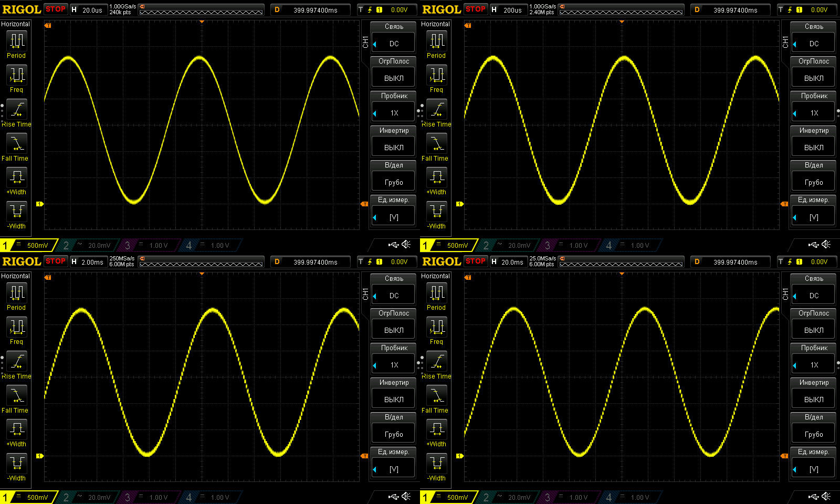Select the -Width measurement icon on the 200us scope
Screen dimensions: 840x504
click(436, 211)
